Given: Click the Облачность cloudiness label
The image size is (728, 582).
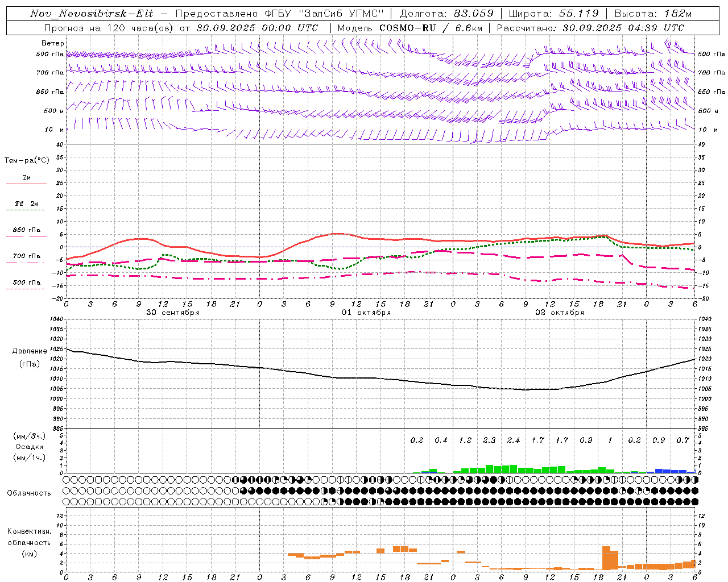Looking at the screenshot, I should point(28,493).
